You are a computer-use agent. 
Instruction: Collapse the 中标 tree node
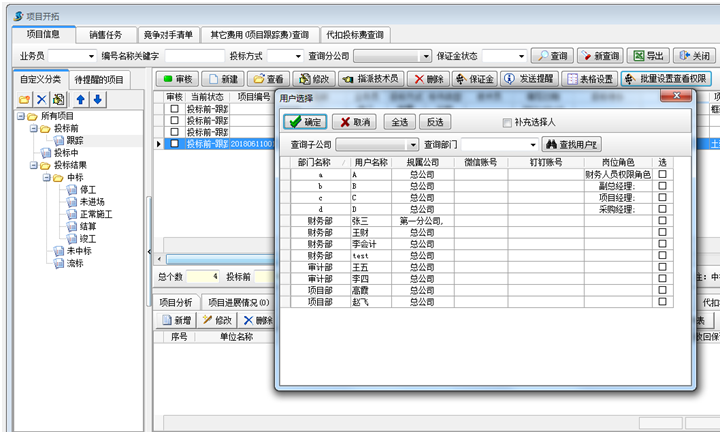click(45, 177)
